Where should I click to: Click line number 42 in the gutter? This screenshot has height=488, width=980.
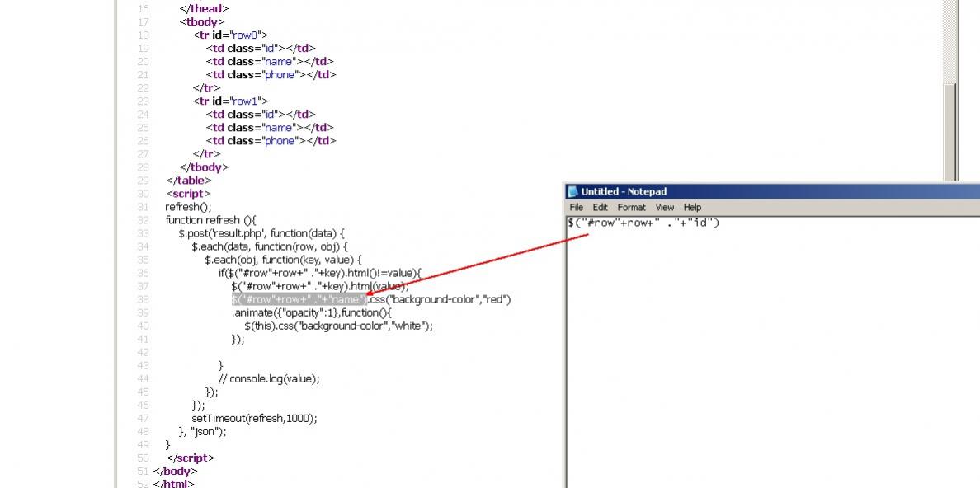144,353
